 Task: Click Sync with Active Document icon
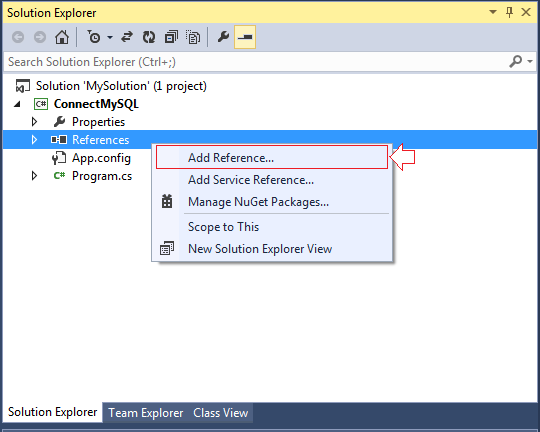click(x=127, y=37)
